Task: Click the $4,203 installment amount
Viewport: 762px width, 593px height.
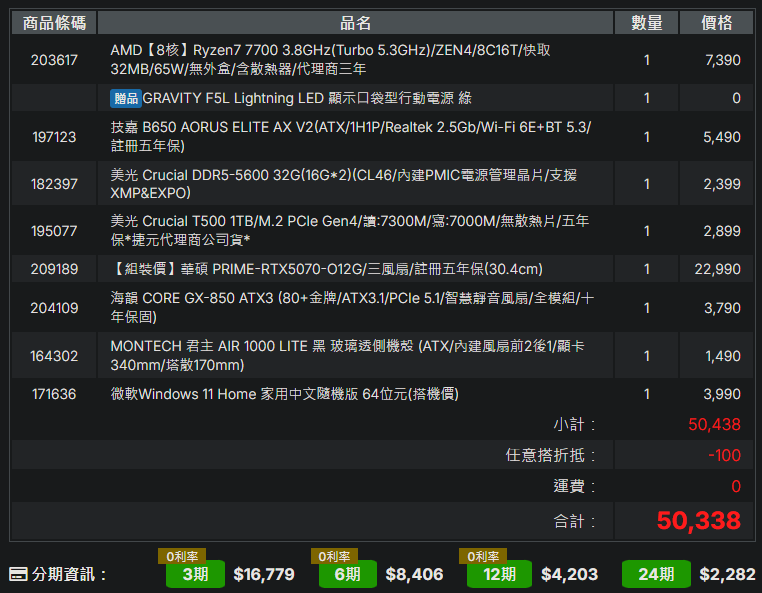Action: tap(569, 574)
